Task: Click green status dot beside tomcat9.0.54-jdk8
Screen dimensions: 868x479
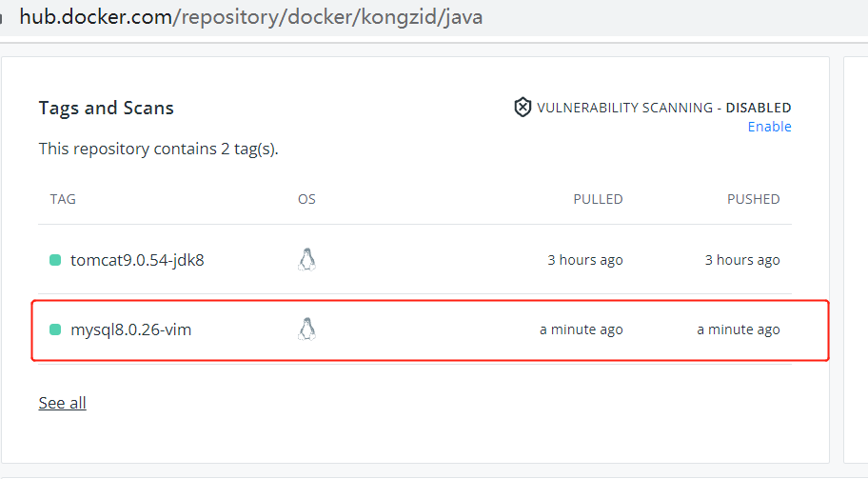Action: coord(55,260)
